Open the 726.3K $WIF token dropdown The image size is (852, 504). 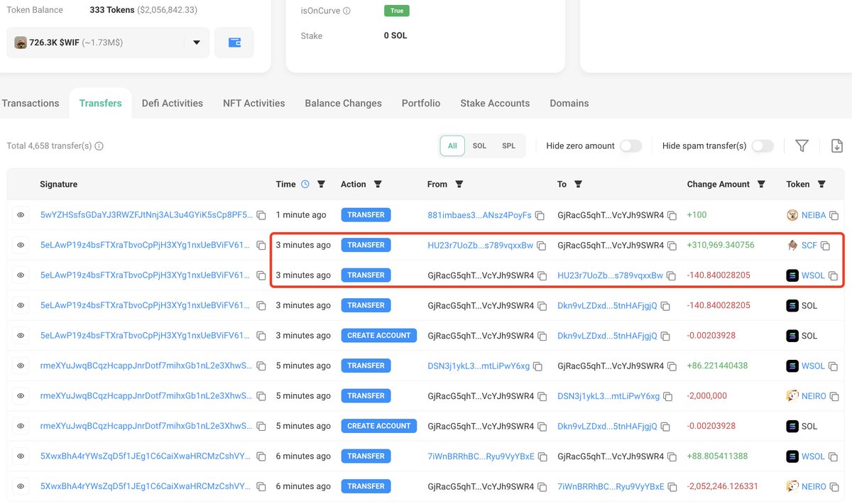(197, 43)
